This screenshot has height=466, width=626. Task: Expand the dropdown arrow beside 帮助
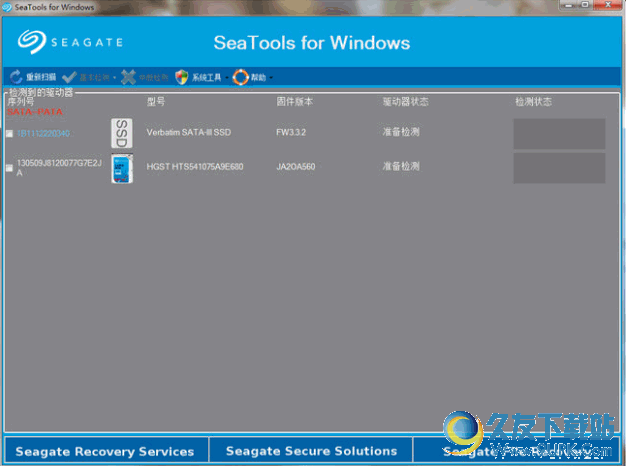(x=271, y=77)
